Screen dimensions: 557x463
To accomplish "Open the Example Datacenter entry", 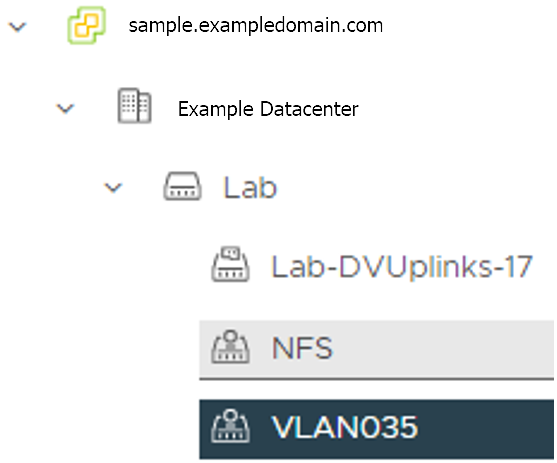I will pyautogui.click(x=268, y=109).
